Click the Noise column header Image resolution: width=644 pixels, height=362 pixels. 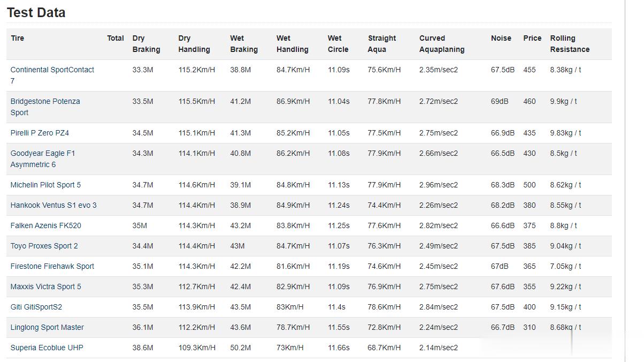point(501,38)
